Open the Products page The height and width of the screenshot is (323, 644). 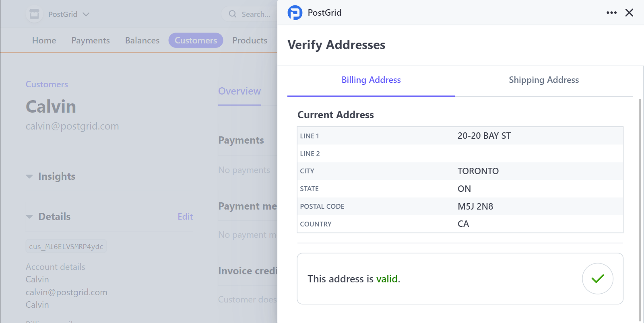pyautogui.click(x=250, y=40)
